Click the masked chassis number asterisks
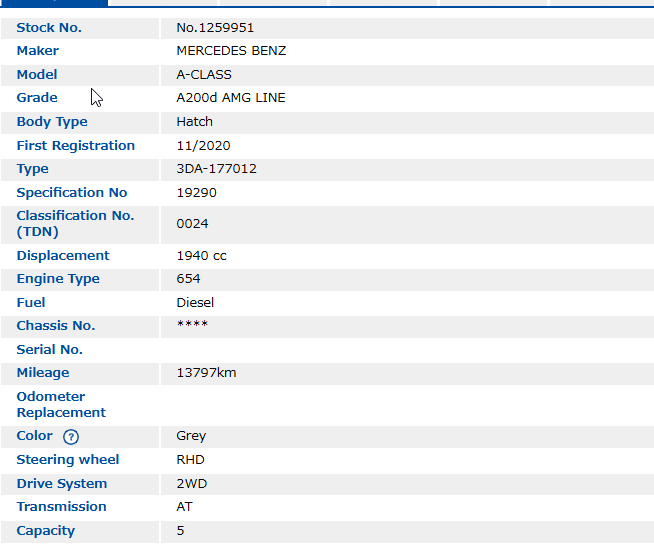Image resolution: width=654 pixels, height=550 pixels. pyautogui.click(x=192, y=326)
